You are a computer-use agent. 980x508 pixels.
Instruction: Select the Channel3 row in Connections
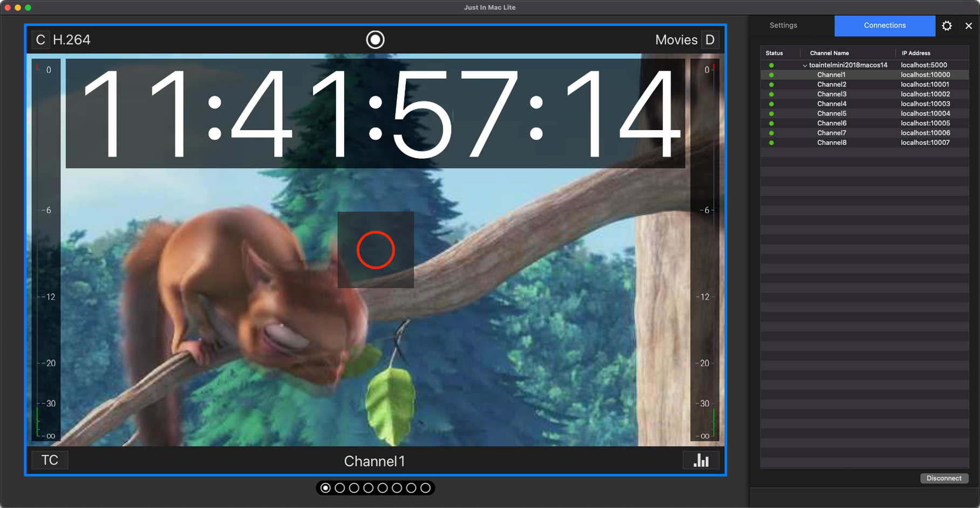click(x=865, y=94)
